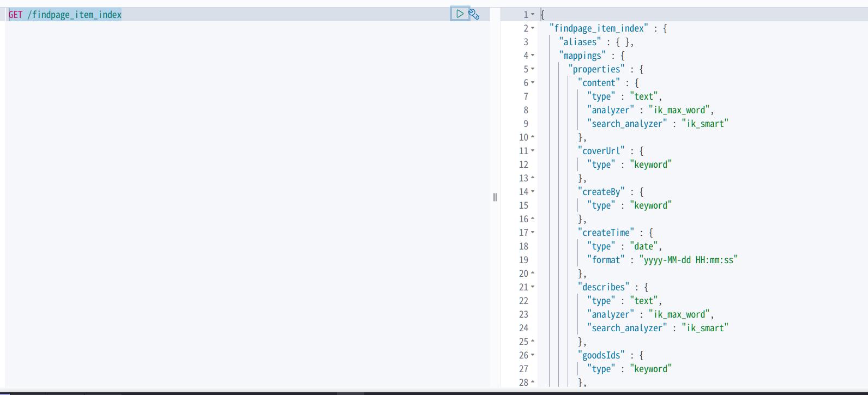
Task: Click line number 3 in the gutter
Action: pyautogui.click(x=526, y=42)
